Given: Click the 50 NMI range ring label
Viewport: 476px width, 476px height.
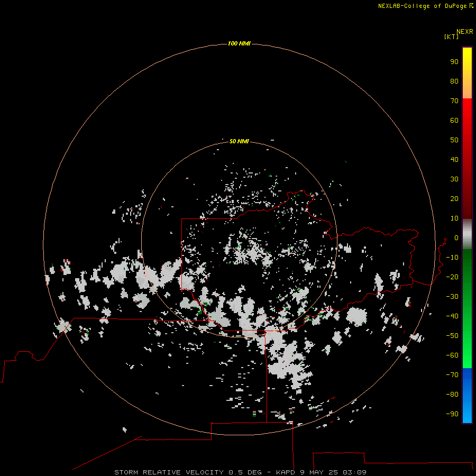Looking at the screenshot, I should [x=239, y=141].
